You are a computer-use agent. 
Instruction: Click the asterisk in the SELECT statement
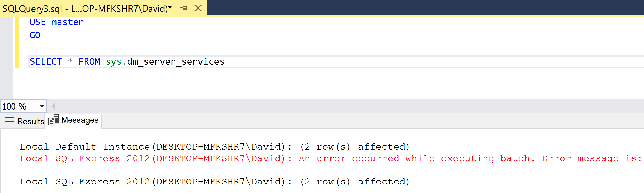tap(70, 61)
